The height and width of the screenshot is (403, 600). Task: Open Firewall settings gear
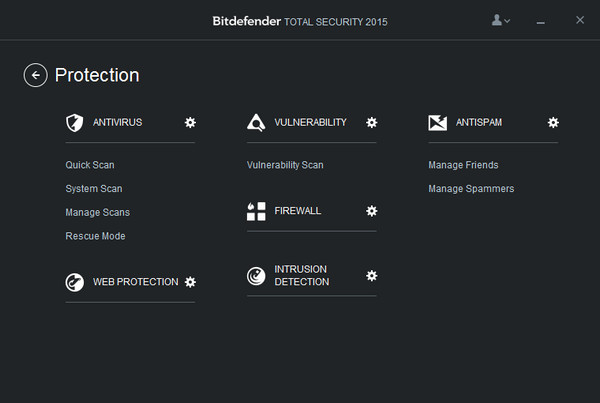point(372,211)
